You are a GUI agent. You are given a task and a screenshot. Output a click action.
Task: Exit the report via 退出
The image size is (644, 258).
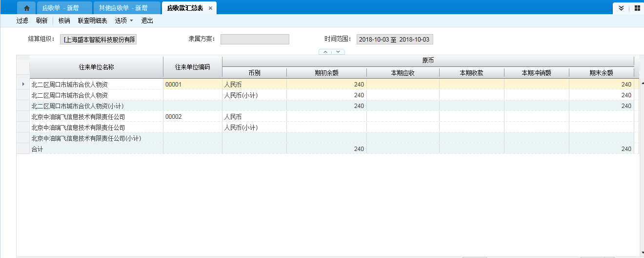point(147,21)
